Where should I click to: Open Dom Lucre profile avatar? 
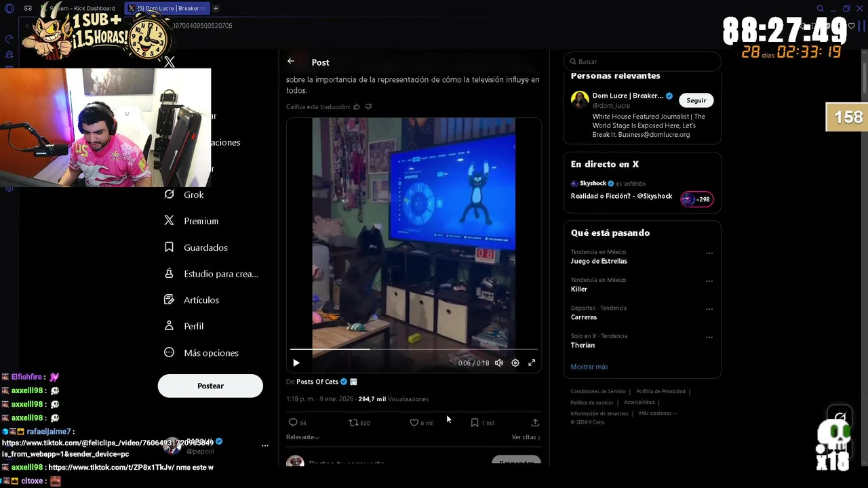[580, 100]
